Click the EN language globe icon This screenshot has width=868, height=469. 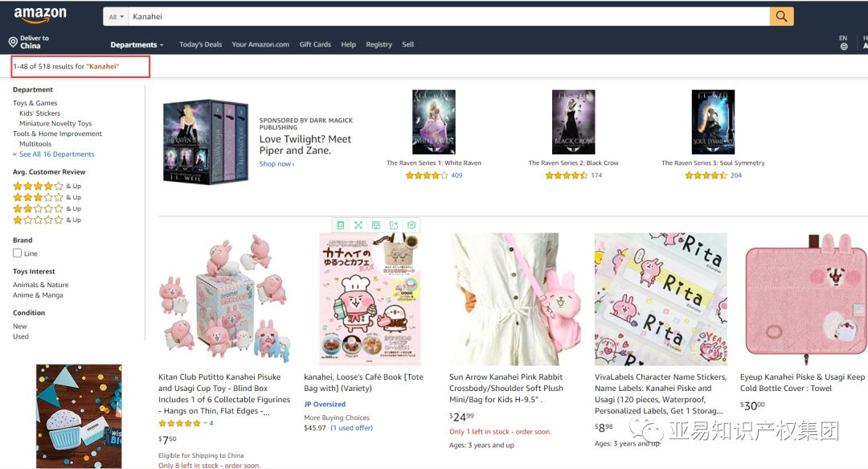point(843,47)
